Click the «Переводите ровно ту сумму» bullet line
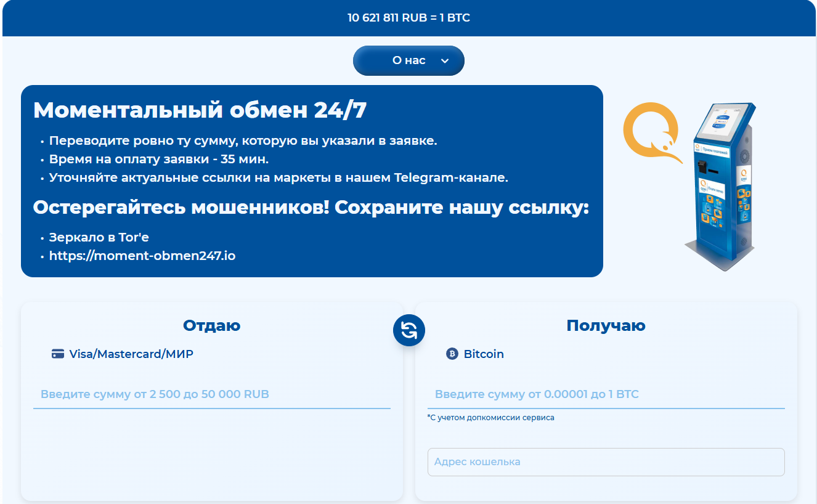817x504 pixels. click(243, 140)
